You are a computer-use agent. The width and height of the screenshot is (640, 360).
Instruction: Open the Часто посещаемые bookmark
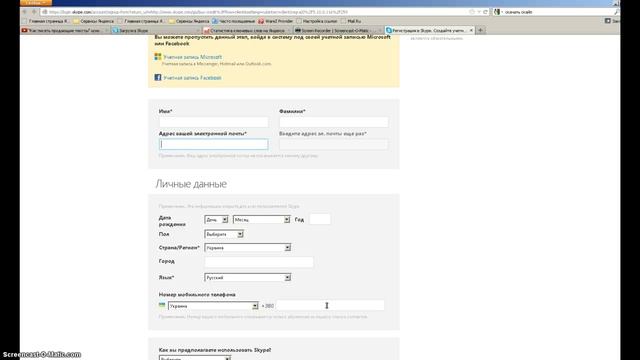tap(233, 21)
